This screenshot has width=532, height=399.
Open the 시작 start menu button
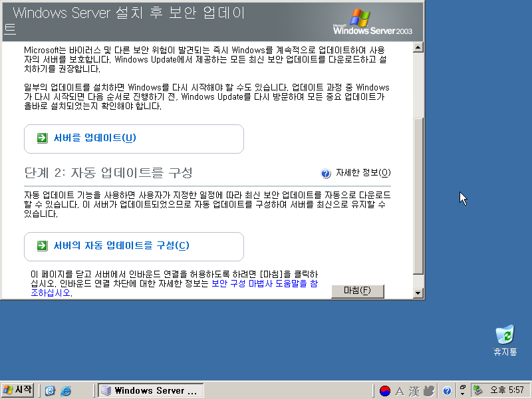coord(18,390)
